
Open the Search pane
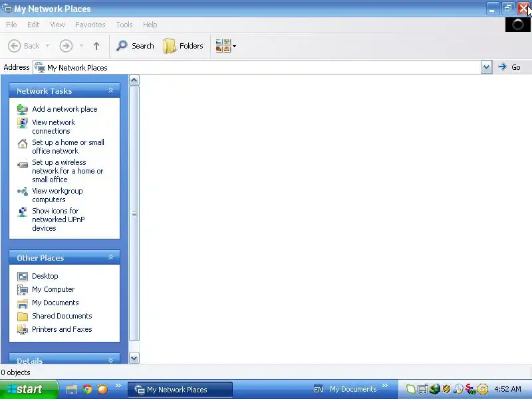tap(135, 46)
